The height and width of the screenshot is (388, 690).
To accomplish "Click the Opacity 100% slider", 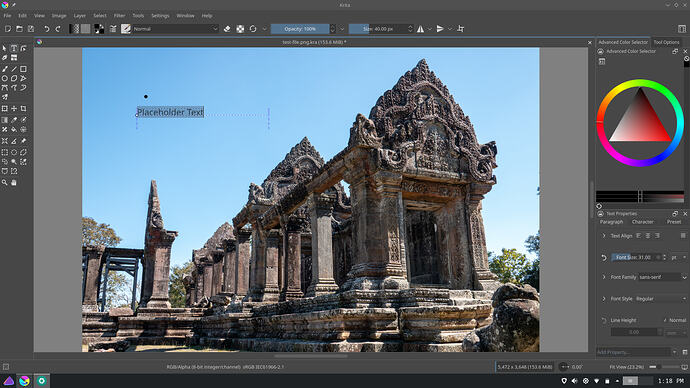I will click(x=300, y=29).
